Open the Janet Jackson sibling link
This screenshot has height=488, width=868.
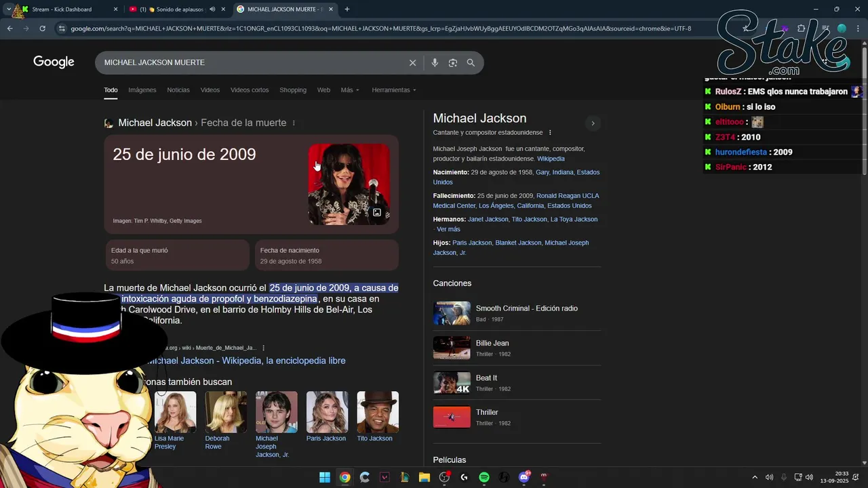488,219
